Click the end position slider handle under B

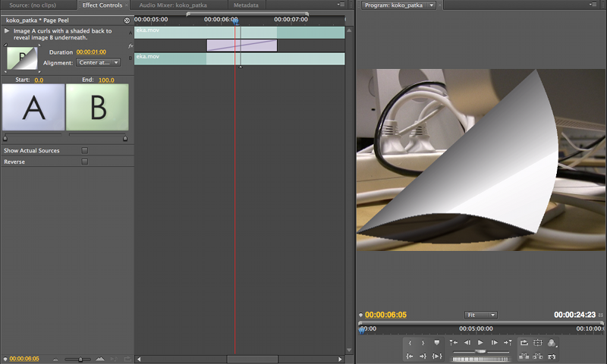point(125,138)
